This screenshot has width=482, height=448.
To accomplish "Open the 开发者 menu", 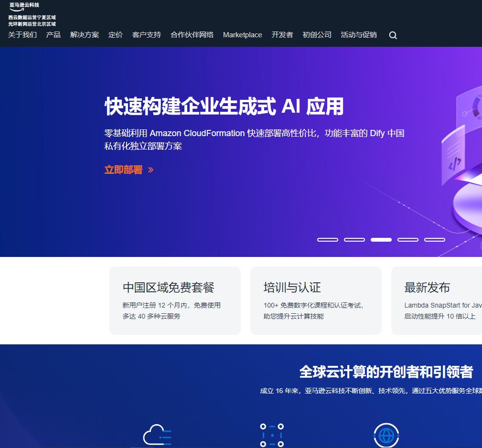I will [x=282, y=35].
